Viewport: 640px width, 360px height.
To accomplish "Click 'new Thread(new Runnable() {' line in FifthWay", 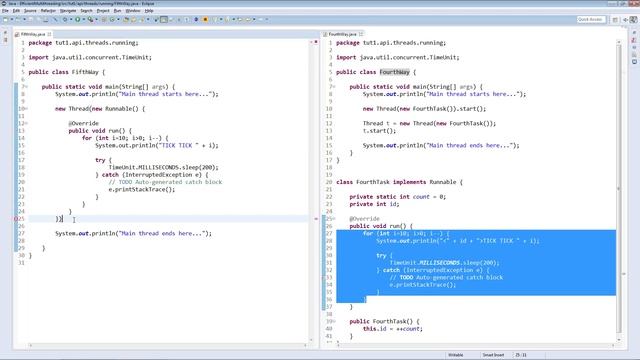I will click(x=100, y=109).
